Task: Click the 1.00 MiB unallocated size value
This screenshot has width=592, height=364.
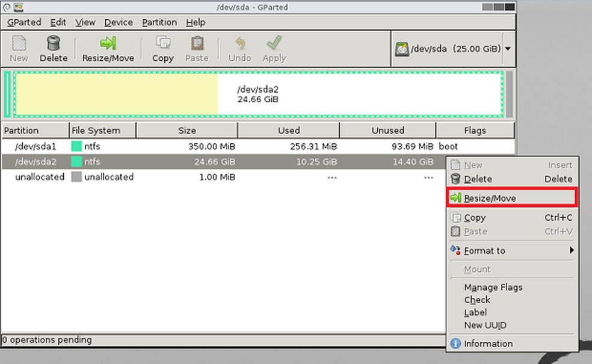Action: 217,177
